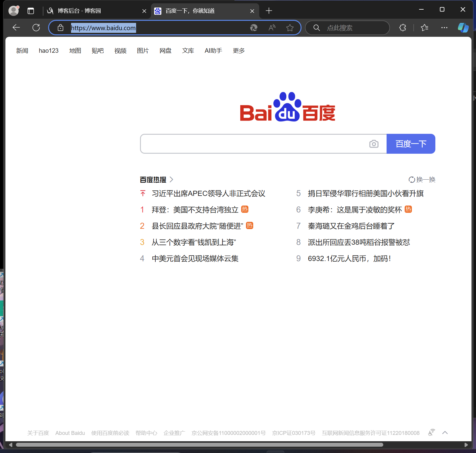Reload the current page
The height and width of the screenshot is (453, 476).
pyautogui.click(x=36, y=28)
